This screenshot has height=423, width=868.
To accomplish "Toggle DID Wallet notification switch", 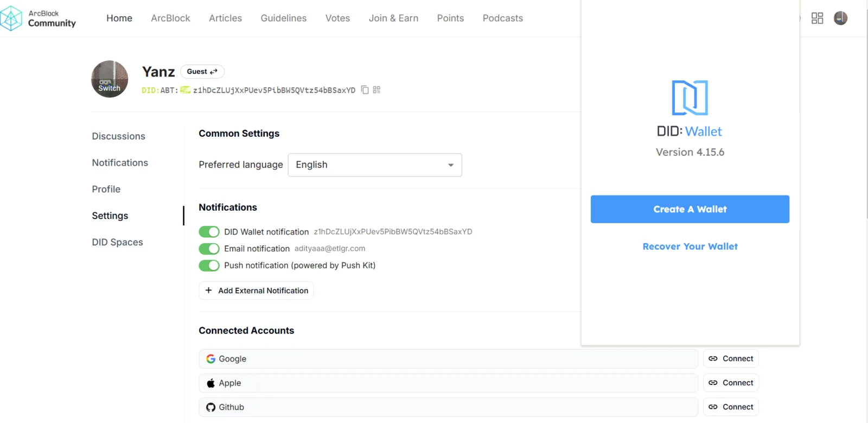I will (209, 232).
